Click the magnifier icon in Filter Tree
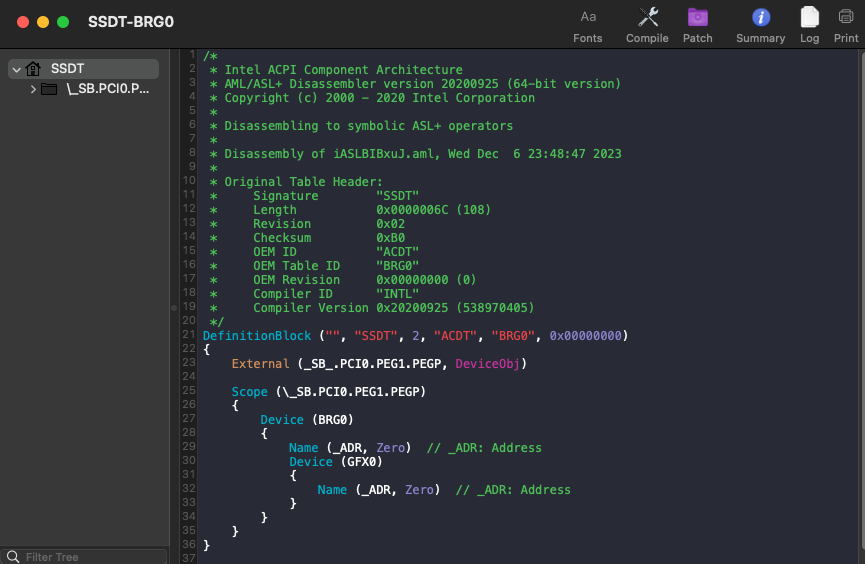Image resolution: width=865 pixels, height=564 pixels. pyautogui.click(x=13, y=556)
